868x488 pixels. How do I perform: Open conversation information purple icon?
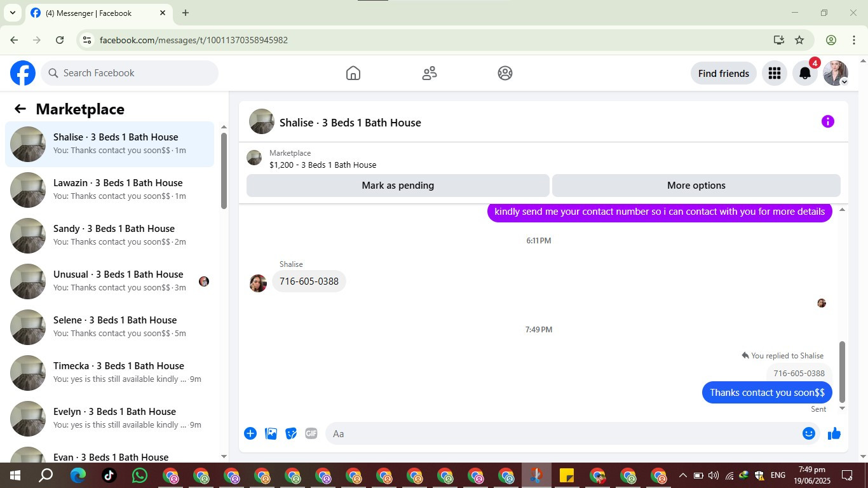pyautogui.click(x=827, y=121)
